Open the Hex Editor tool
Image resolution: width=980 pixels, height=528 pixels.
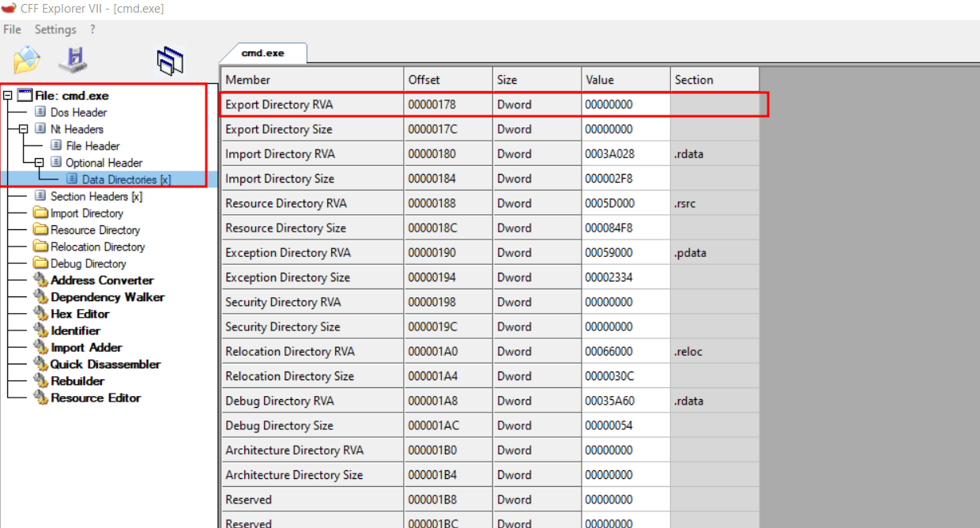click(x=80, y=314)
